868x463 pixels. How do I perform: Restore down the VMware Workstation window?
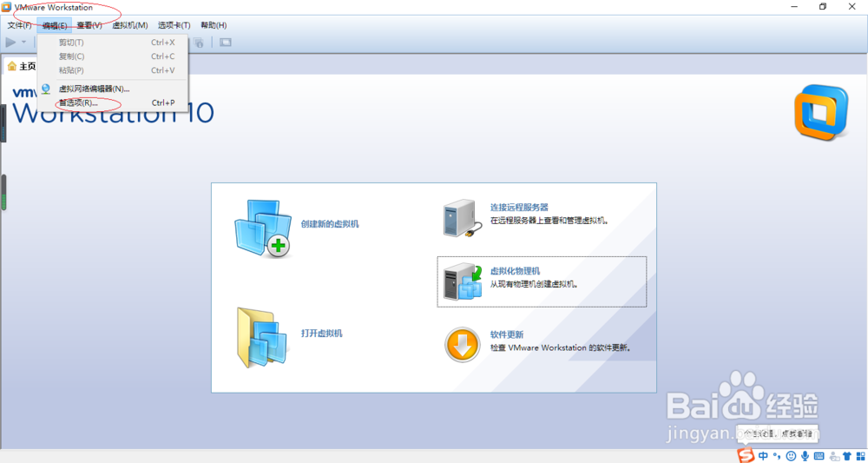tap(823, 7)
